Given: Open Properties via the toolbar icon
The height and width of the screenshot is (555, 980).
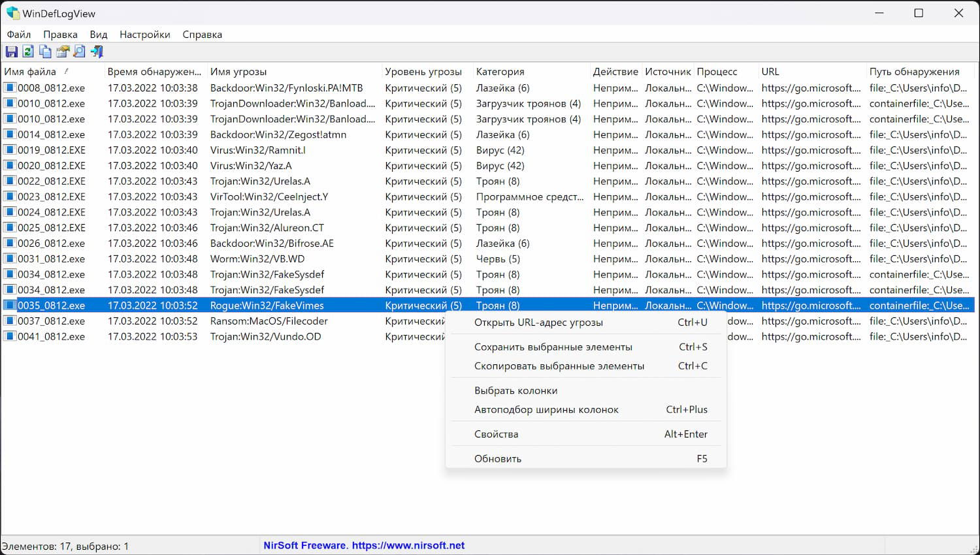Looking at the screenshot, I should click(x=63, y=52).
